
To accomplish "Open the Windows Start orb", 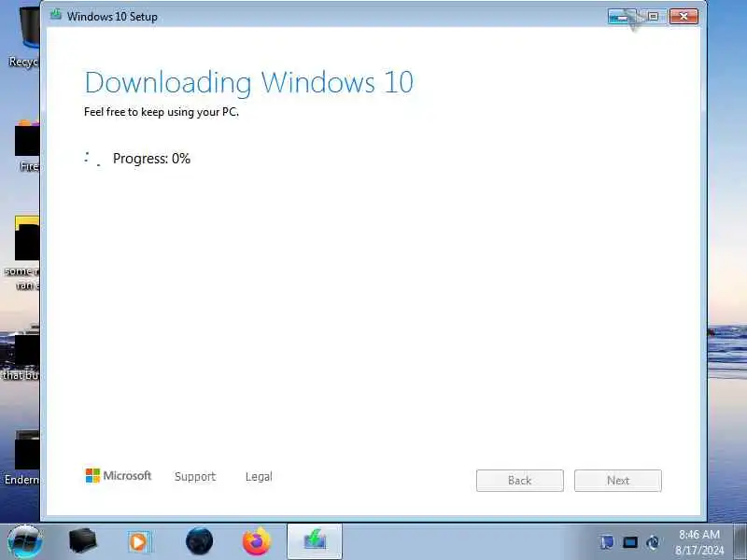I will 25,541.
